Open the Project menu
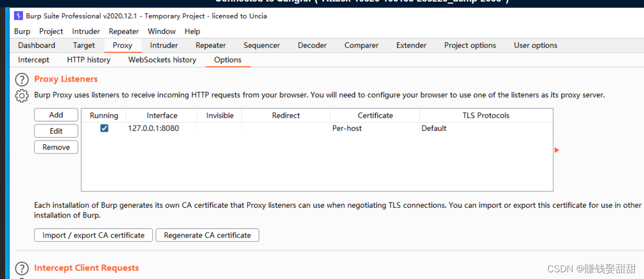The image size is (644, 279). tap(51, 32)
